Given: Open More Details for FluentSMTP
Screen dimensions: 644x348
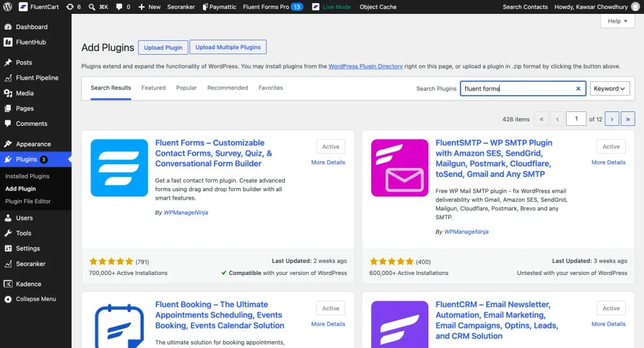Looking at the screenshot, I should click(x=608, y=162).
